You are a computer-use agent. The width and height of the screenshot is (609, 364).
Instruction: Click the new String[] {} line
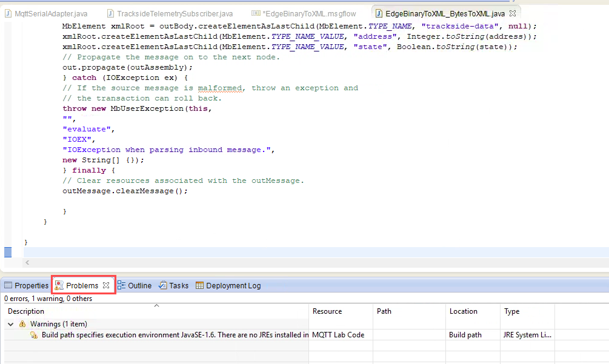click(x=103, y=160)
